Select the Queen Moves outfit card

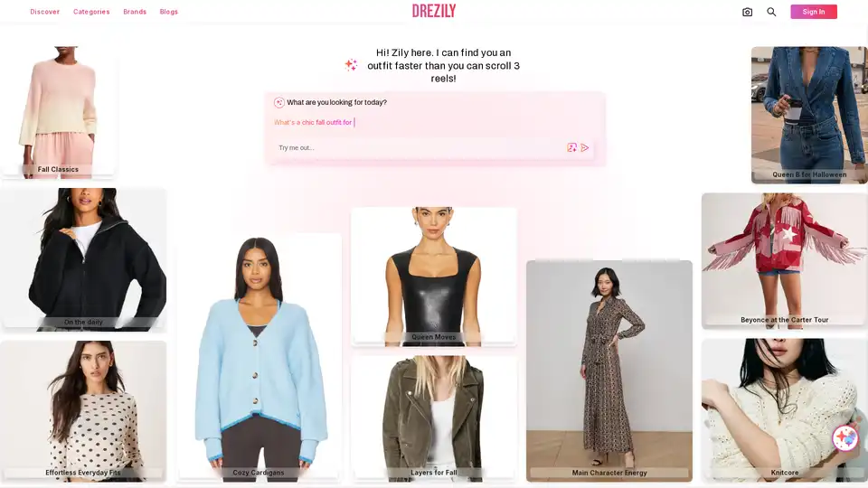[x=433, y=277]
